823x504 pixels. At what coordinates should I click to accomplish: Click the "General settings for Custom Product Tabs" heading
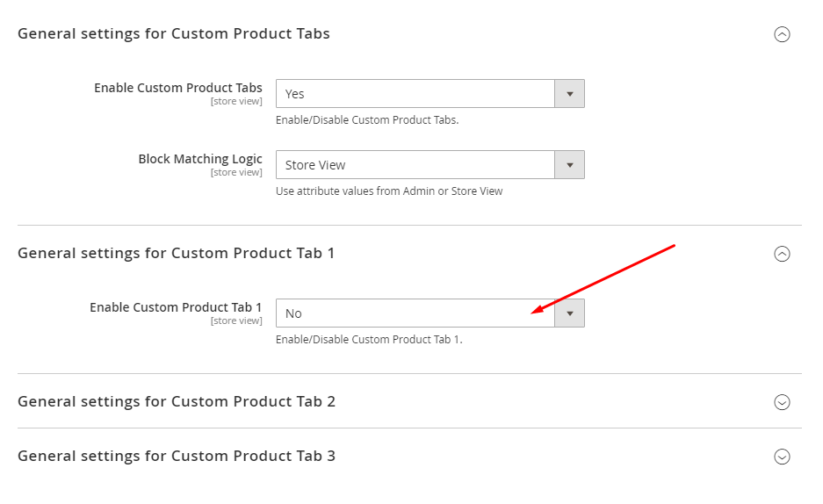tap(174, 34)
